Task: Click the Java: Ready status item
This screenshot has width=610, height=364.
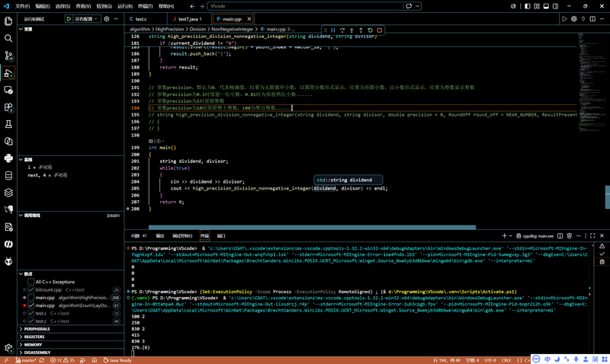Action: [x=117, y=360]
